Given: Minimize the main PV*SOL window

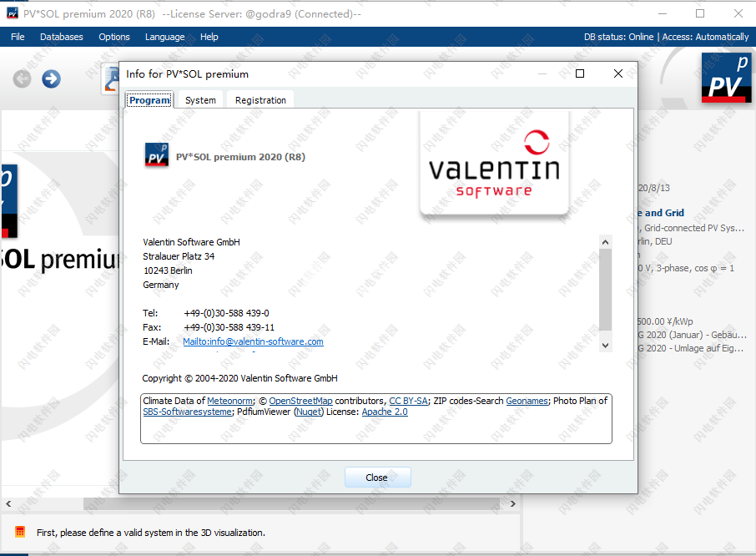Looking at the screenshot, I should (x=663, y=13).
